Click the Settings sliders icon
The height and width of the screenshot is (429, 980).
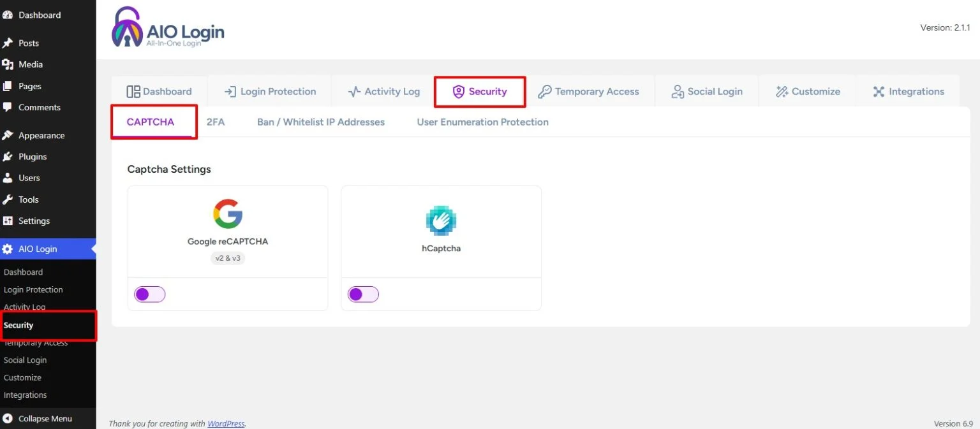[8, 221]
